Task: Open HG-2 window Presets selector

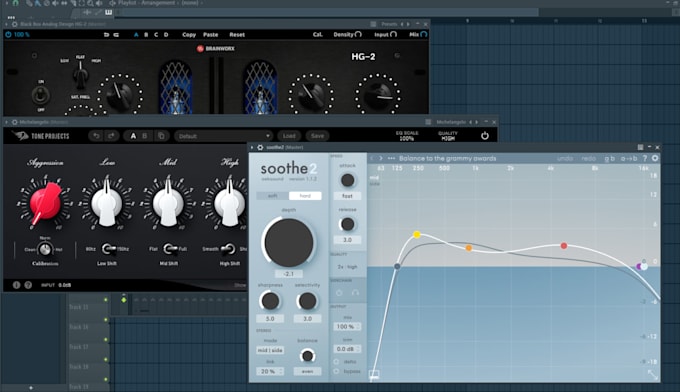Action: [x=389, y=24]
